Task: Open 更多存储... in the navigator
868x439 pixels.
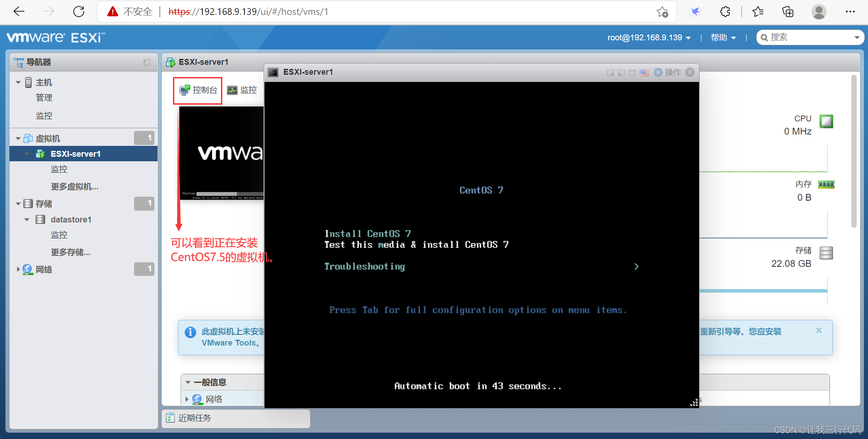Action: (70, 252)
